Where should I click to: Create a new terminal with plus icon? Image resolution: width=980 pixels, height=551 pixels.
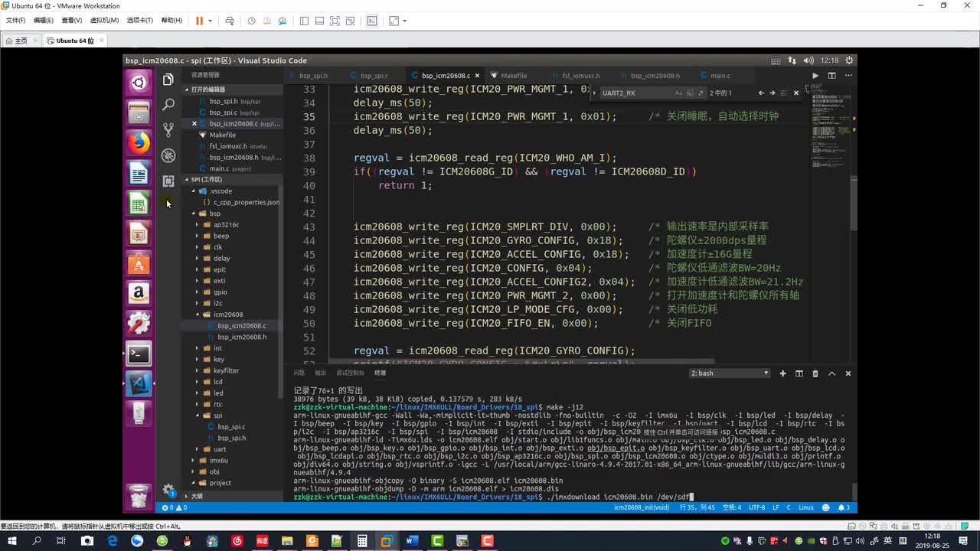click(x=782, y=373)
